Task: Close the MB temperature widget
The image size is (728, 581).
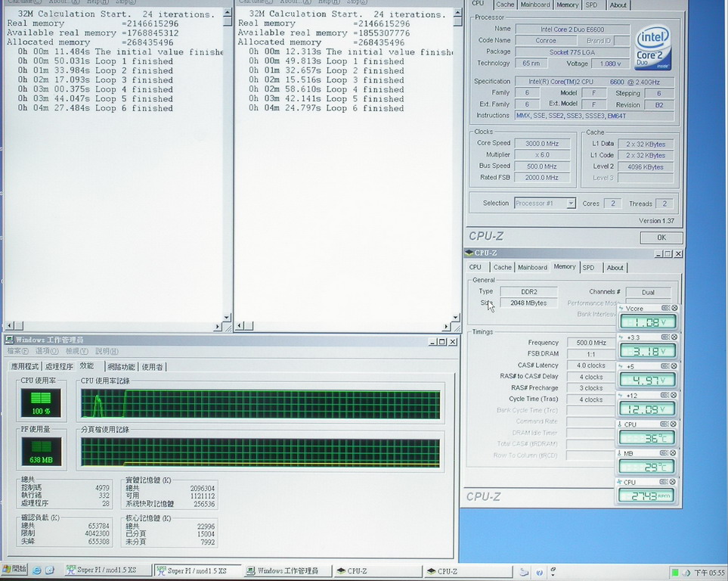Action: (x=674, y=452)
